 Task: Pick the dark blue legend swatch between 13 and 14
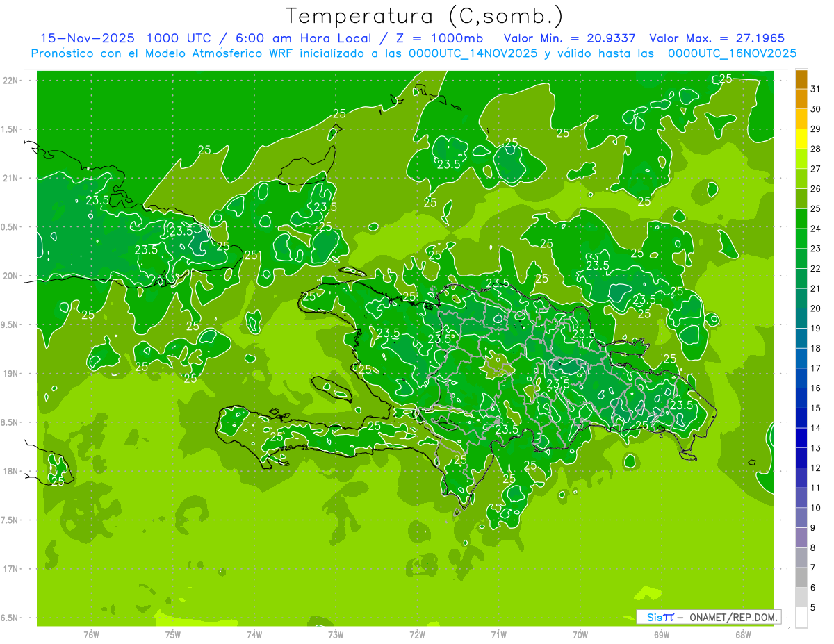coord(801,438)
